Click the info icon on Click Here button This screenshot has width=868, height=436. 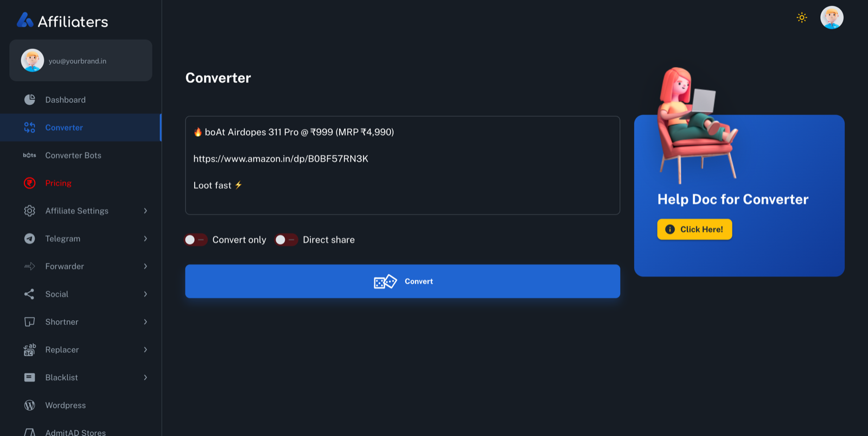670,229
